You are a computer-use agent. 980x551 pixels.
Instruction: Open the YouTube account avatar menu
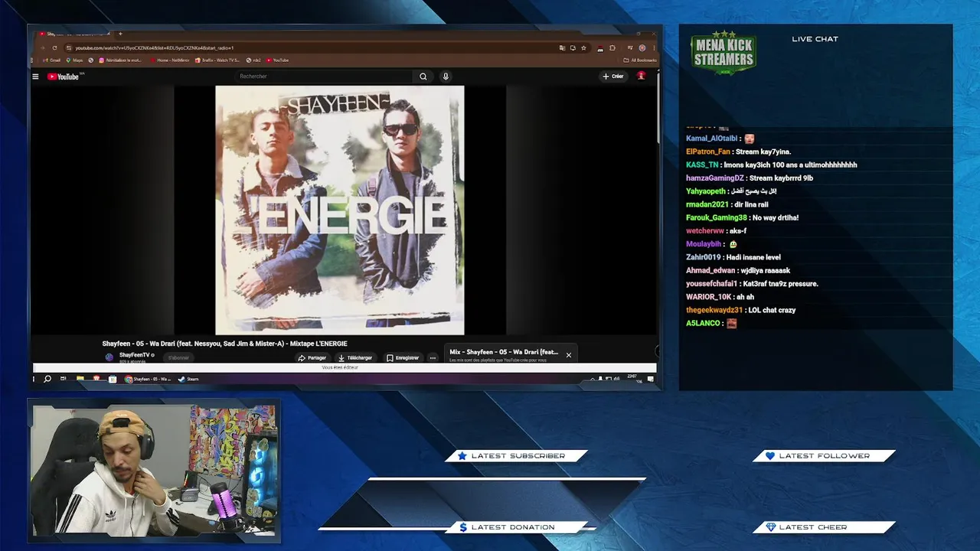642,76
